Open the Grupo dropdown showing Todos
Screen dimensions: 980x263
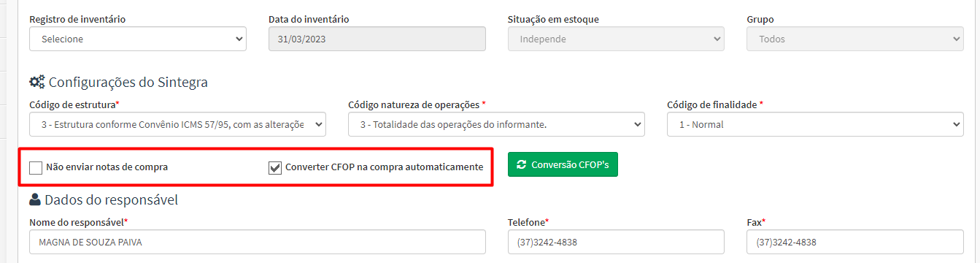point(855,39)
